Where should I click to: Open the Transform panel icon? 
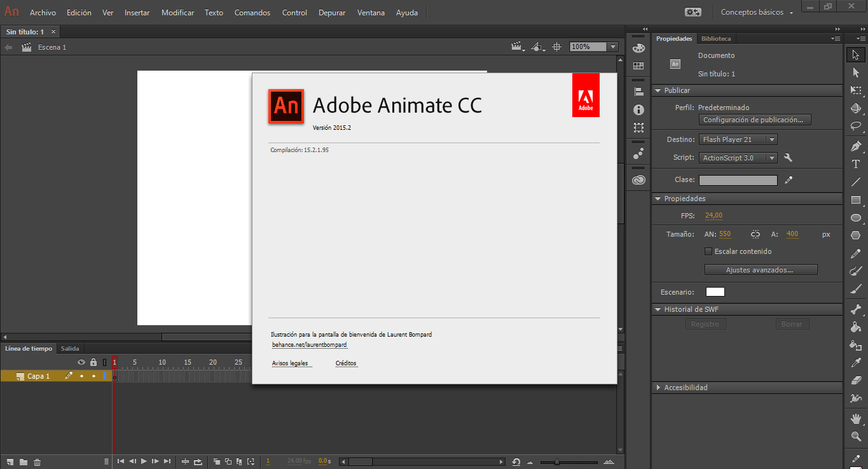pyautogui.click(x=638, y=127)
